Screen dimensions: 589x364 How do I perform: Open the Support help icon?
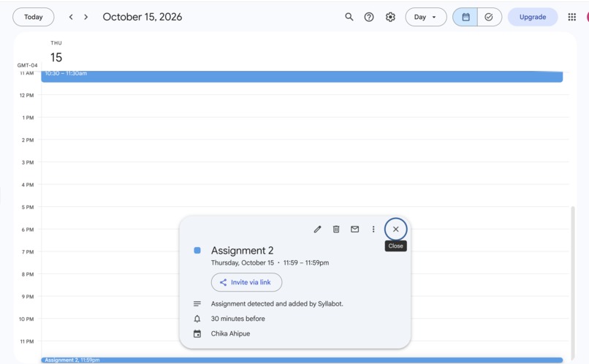[x=369, y=17]
